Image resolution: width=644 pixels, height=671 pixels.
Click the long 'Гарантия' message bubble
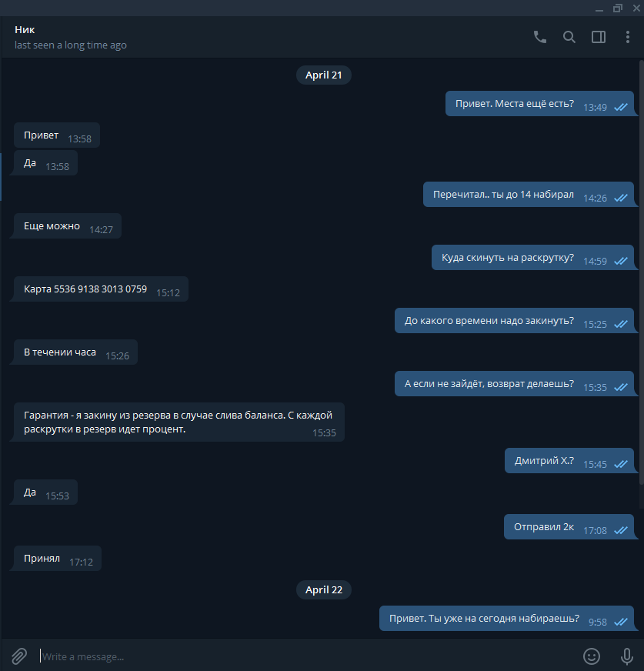click(x=179, y=422)
